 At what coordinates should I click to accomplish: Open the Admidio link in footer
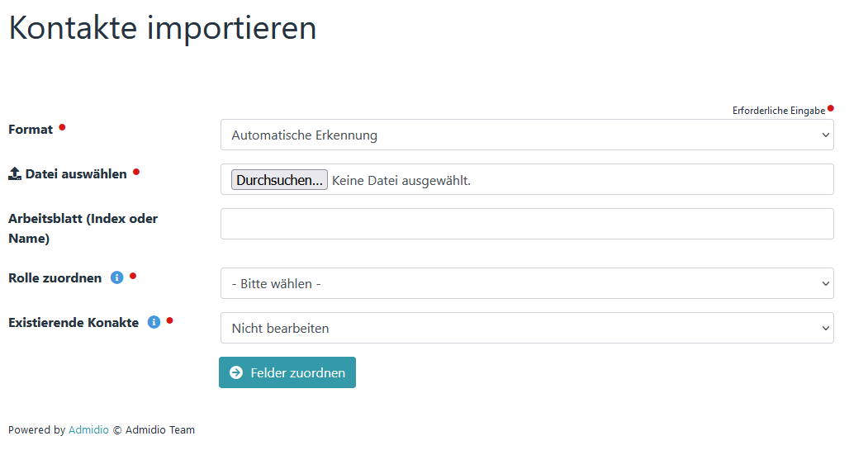coord(88,429)
